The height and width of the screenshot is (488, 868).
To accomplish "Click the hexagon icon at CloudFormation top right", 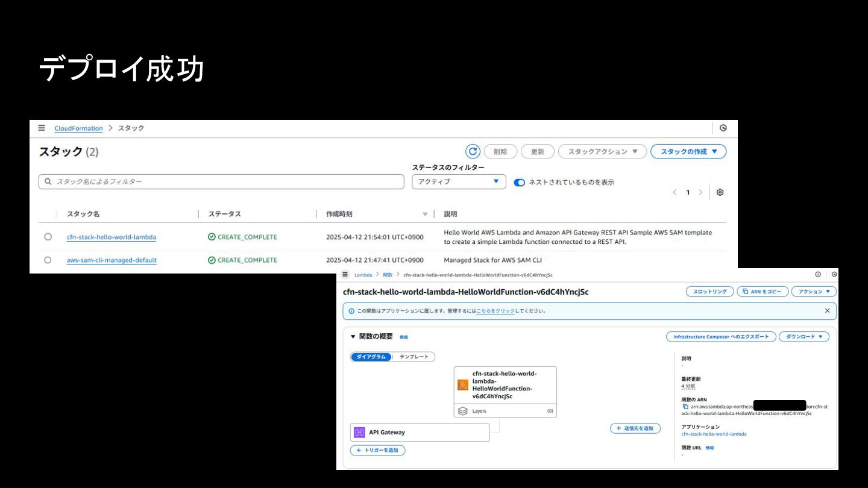I will [723, 128].
